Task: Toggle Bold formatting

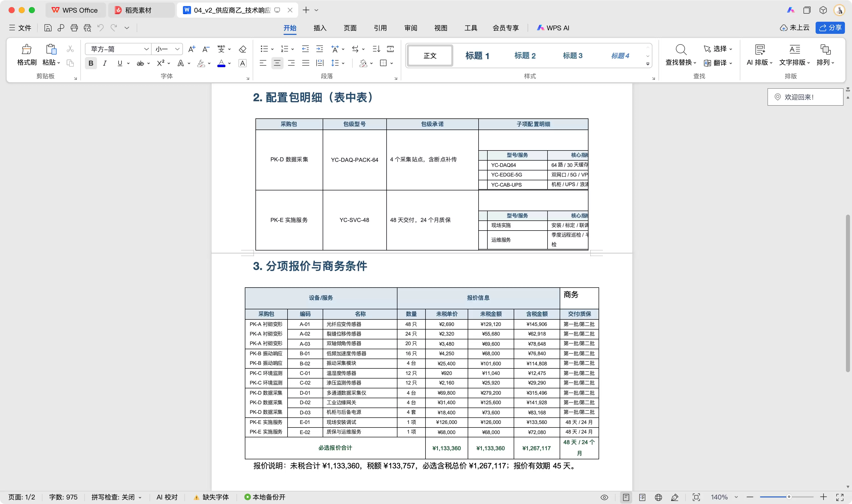Action: pyautogui.click(x=91, y=63)
